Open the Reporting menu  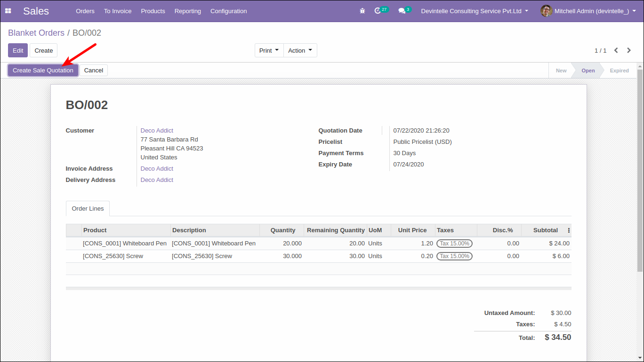[187, 11]
